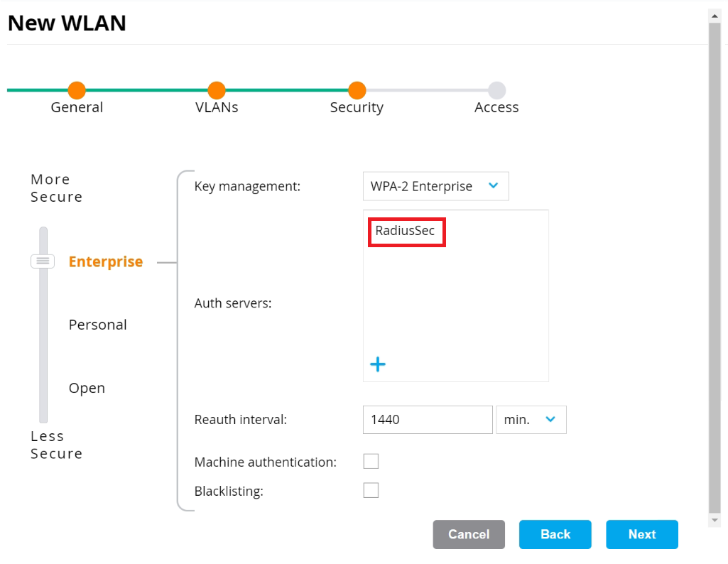Viewport: 728px width, 564px height.
Task: Select RadiusSec in the auth servers list
Action: (x=406, y=231)
